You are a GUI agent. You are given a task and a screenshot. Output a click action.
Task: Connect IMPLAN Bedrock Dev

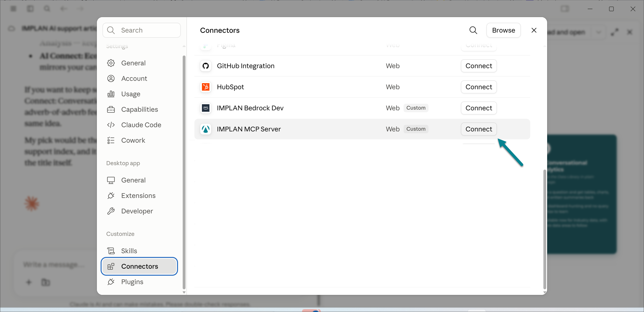tap(478, 108)
